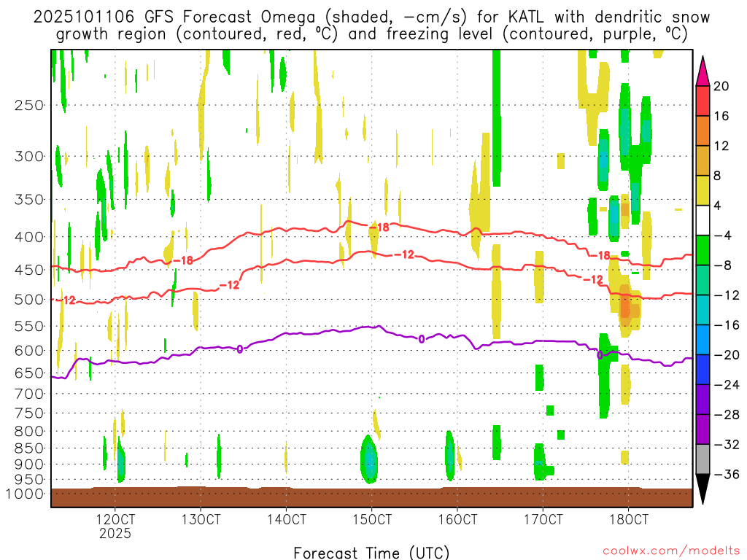This screenshot has height=560, width=747.
Task: Click the 750 pressure level label
Action: (x=29, y=413)
